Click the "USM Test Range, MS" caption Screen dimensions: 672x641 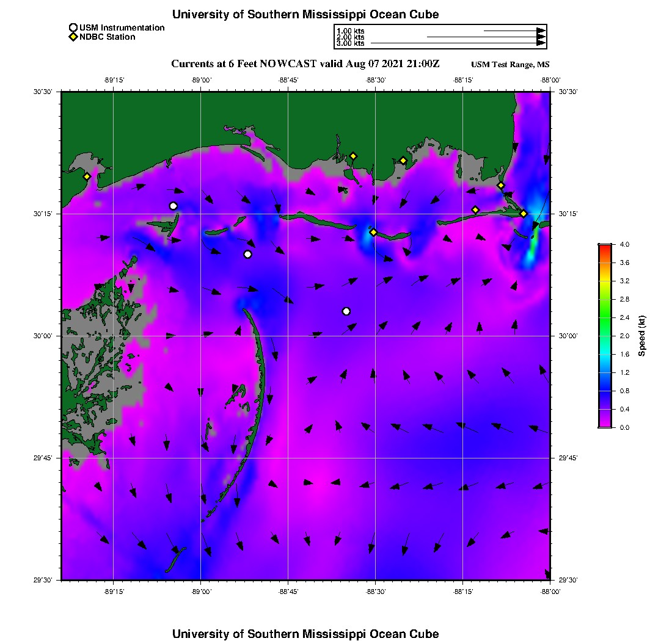coord(511,65)
